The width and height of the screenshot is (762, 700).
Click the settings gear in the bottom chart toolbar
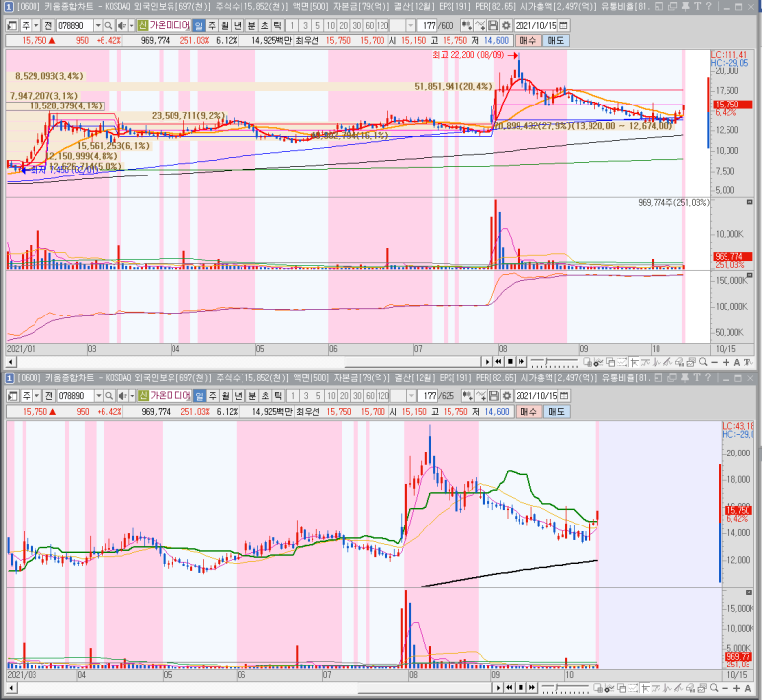tap(507, 396)
